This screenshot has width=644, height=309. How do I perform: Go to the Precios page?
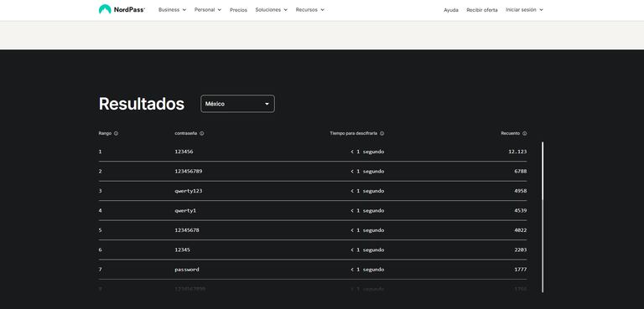pyautogui.click(x=239, y=10)
